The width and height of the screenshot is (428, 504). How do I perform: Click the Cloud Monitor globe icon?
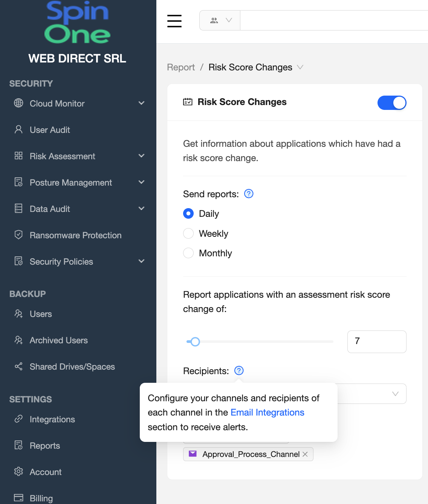pyautogui.click(x=18, y=103)
